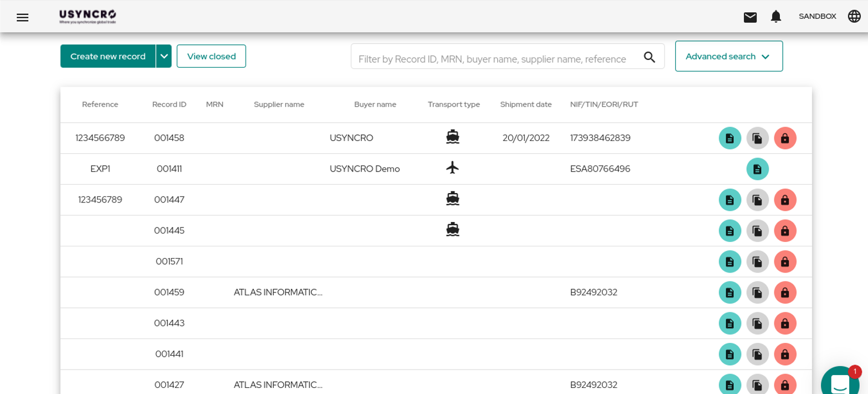The image size is (868, 394).
Task: Duplicate record 001447 with copy icon
Action: point(758,200)
